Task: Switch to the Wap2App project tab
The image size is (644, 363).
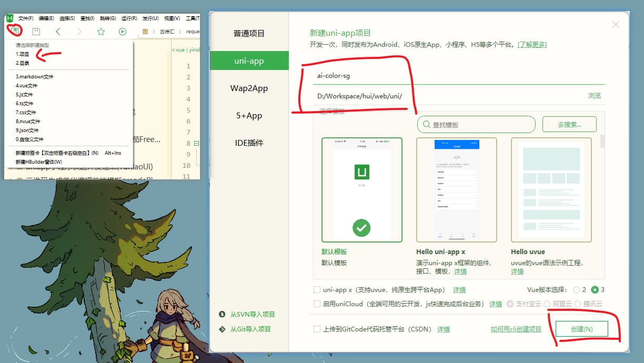Action: tap(249, 88)
